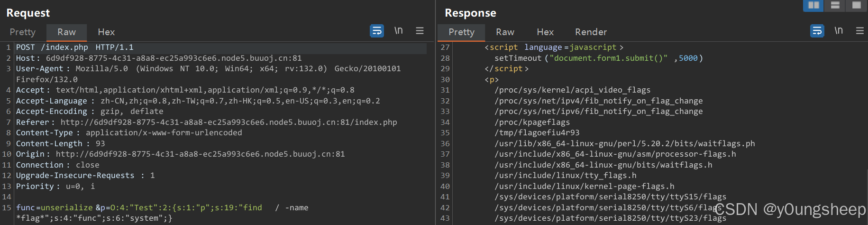Click the script language=javascript line
Viewport: 868px width, 225px height.
coord(554,47)
